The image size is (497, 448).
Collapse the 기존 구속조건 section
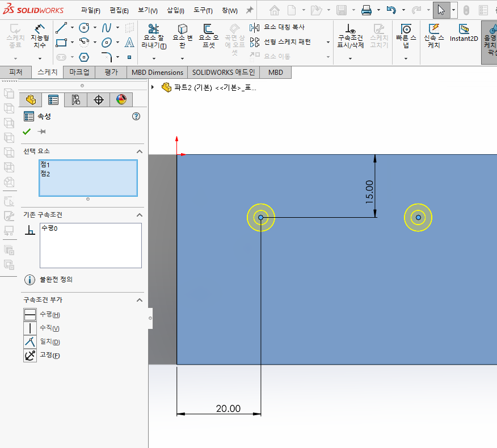[x=139, y=215]
